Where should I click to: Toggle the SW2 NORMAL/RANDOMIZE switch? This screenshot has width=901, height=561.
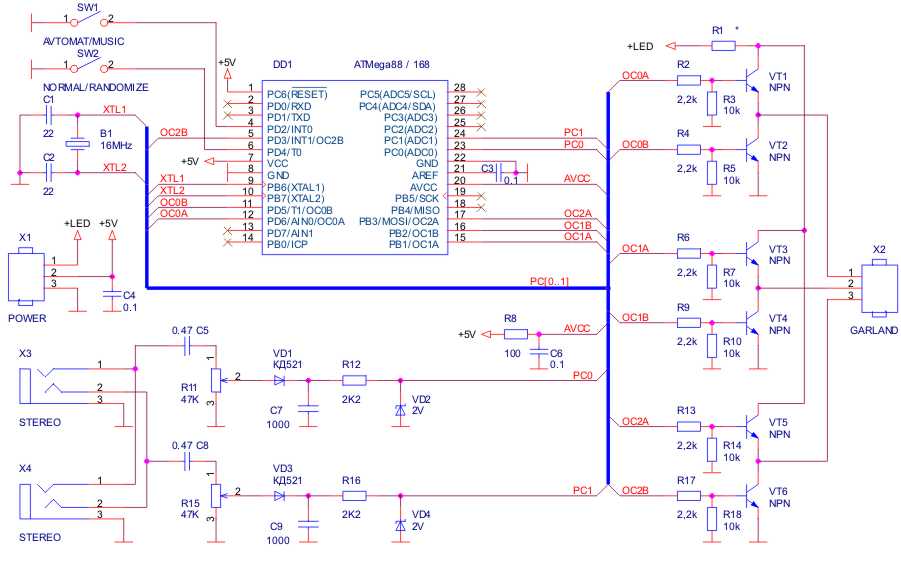click(x=88, y=67)
